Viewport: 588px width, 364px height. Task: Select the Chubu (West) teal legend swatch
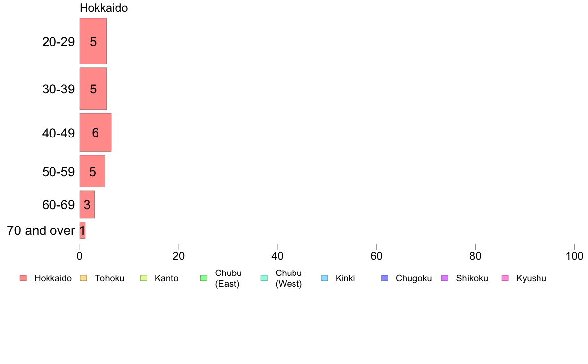pyautogui.click(x=264, y=278)
